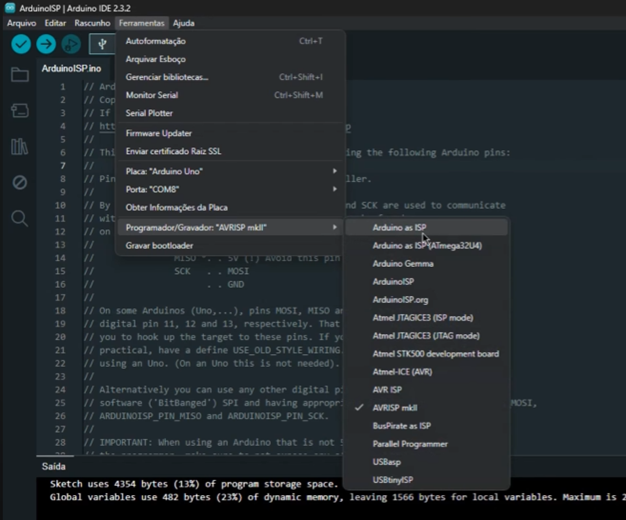Screen dimensions: 626x520
Task: Start debugging with the debug toolbar icon
Action: (x=71, y=44)
